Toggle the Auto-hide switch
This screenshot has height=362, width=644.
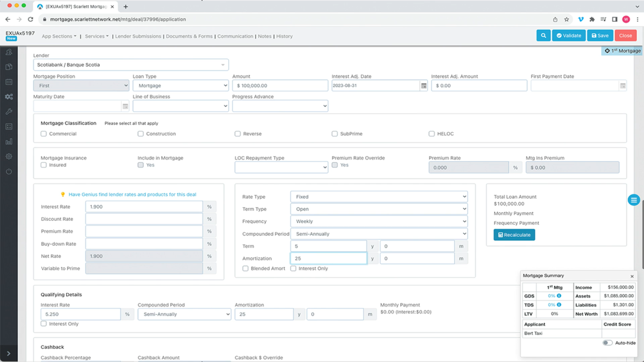pyautogui.click(x=607, y=343)
